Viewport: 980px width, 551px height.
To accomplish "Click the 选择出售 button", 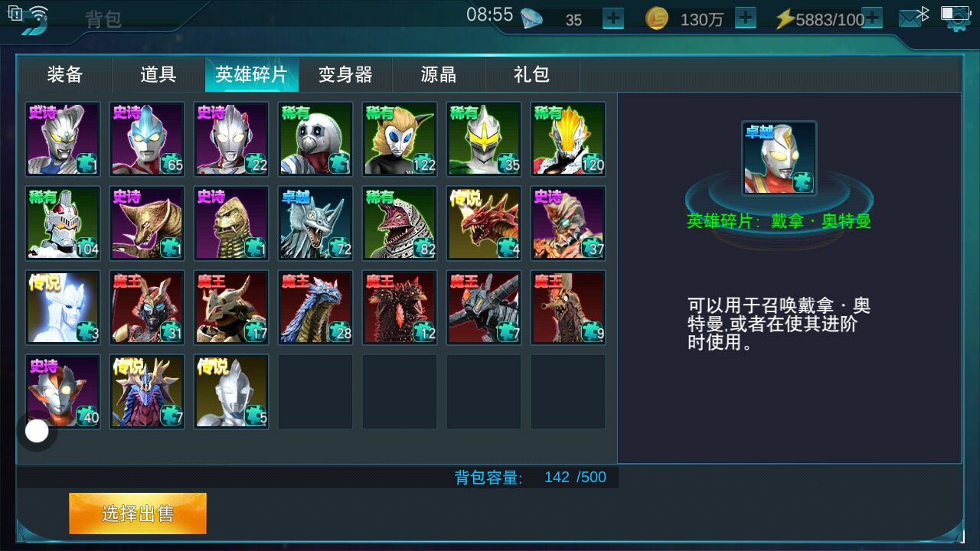I will point(138,514).
